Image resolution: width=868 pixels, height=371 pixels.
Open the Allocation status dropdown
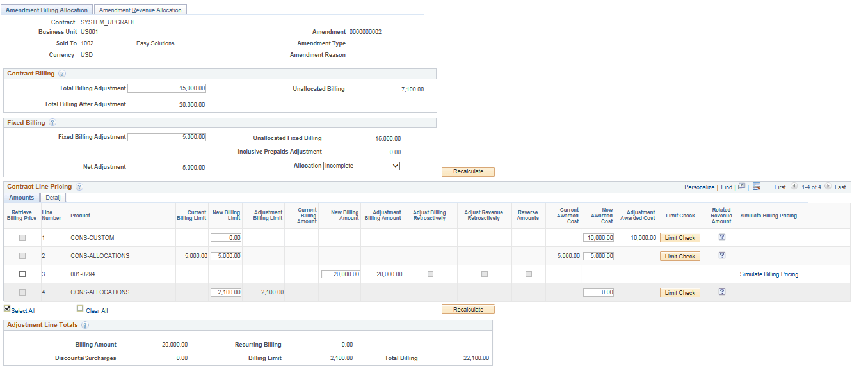(361, 165)
